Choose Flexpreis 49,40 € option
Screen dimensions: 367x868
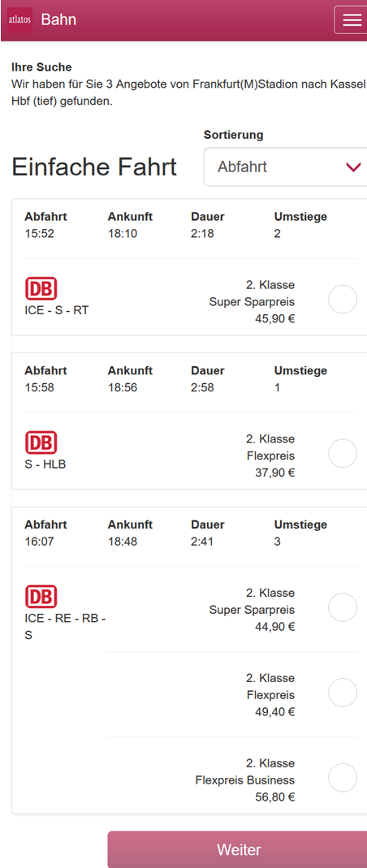pyautogui.click(x=343, y=693)
